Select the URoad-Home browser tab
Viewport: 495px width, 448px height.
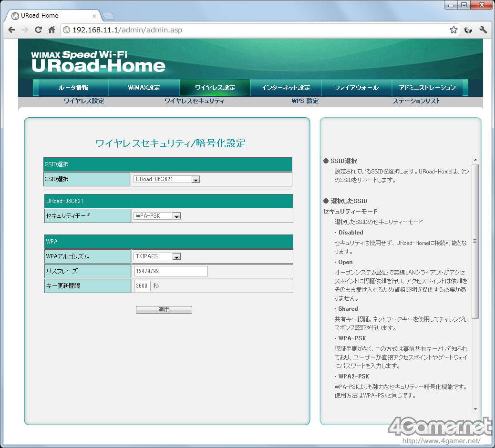[x=53, y=15]
